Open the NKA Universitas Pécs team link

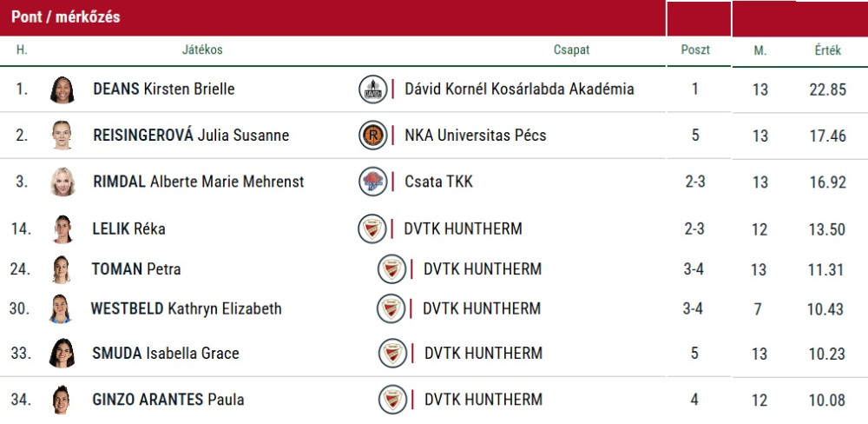pyautogui.click(x=475, y=136)
